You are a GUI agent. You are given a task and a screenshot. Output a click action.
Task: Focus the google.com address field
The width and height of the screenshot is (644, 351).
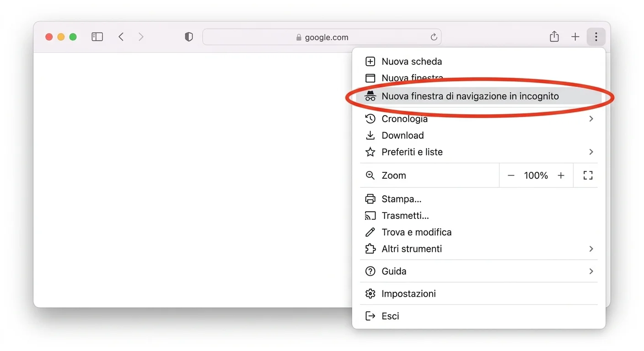[322, 37]
